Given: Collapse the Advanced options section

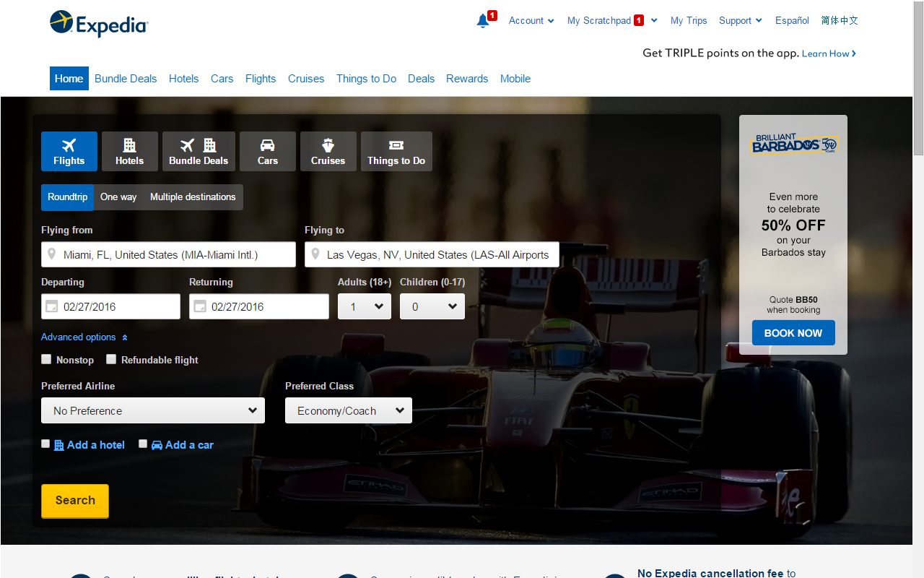Looking at the screenshot, I should click(x=84, y=337).
